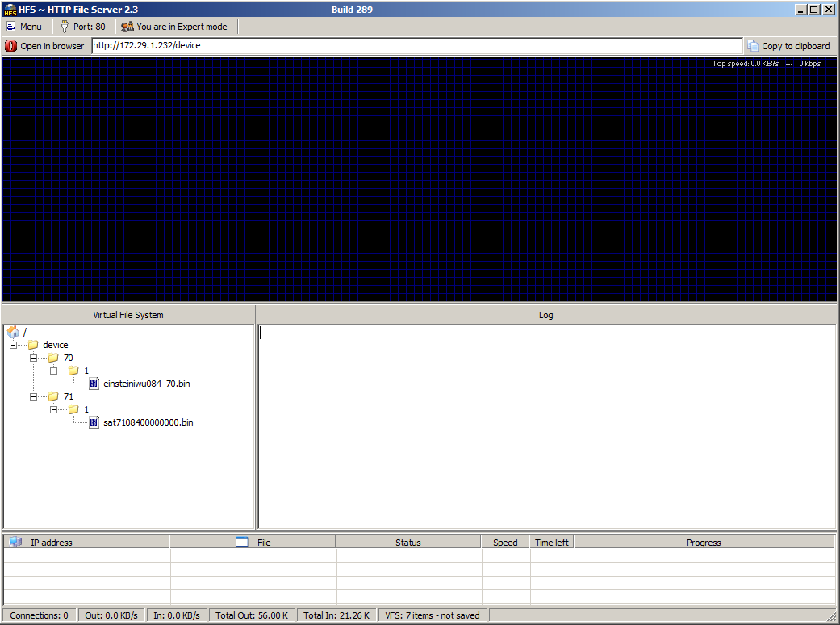Collapse the 71 folder tree node

[34, 396]
